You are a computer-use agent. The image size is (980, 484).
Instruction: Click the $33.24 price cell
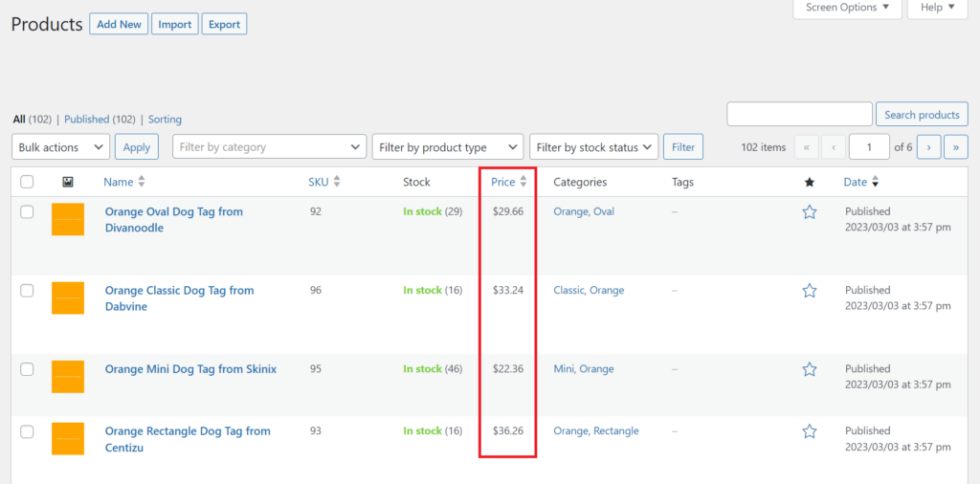click(508, 291)
